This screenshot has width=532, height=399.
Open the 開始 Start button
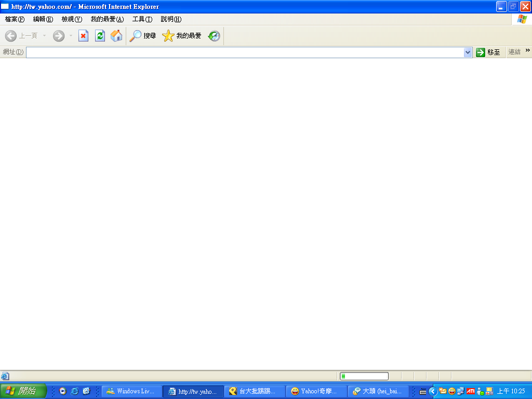[23, 391]
